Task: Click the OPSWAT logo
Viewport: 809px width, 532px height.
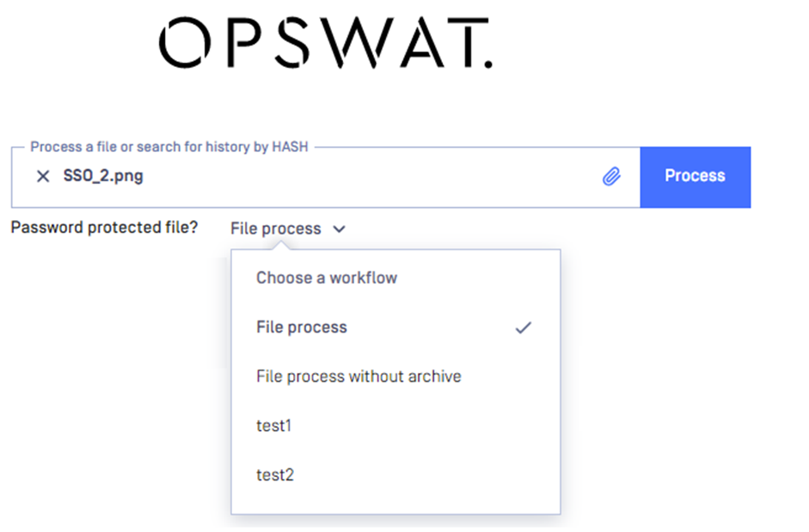Action: click(x=326, y=43)
